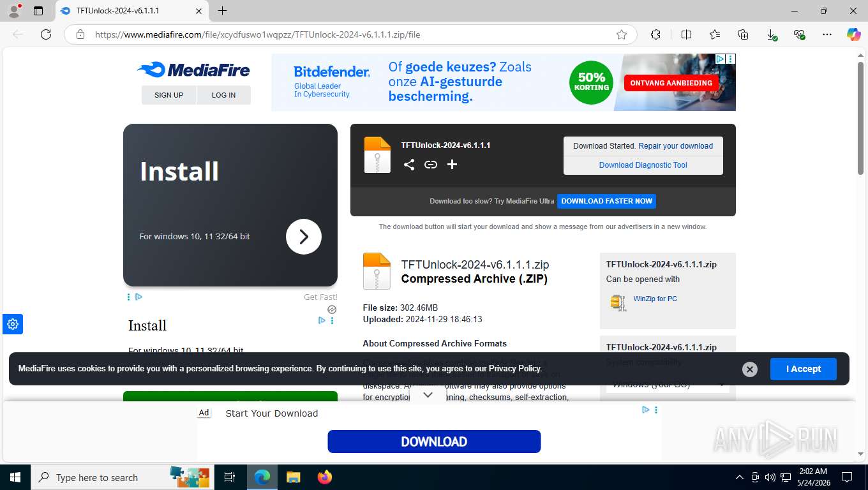Open the Favorites list icon
The height and width of the screenshot is (490, 868).
click(715, 34)
